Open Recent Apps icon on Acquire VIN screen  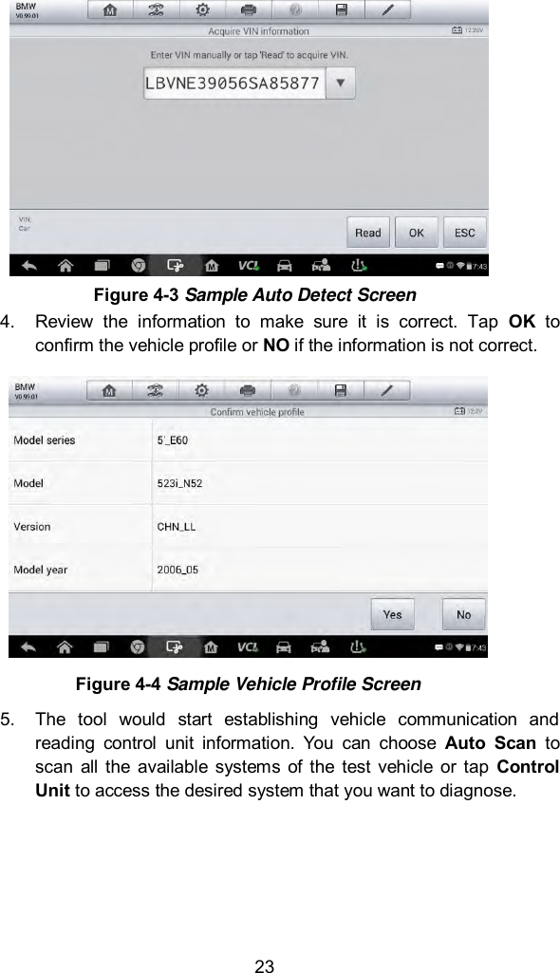click(102, 266)
